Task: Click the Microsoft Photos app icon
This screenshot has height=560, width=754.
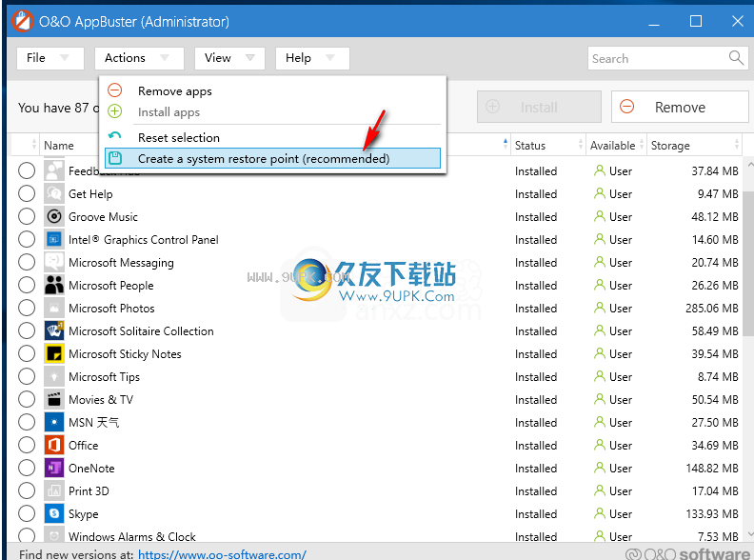Action: click(x=54, y=308)
